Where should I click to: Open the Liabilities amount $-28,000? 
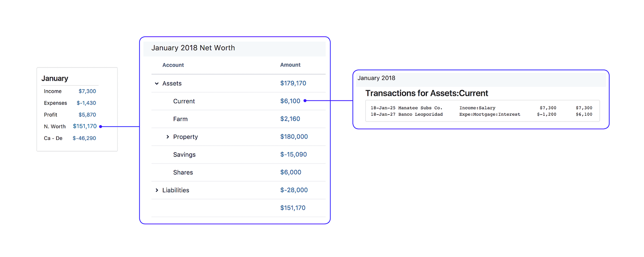tap(294, 190)
